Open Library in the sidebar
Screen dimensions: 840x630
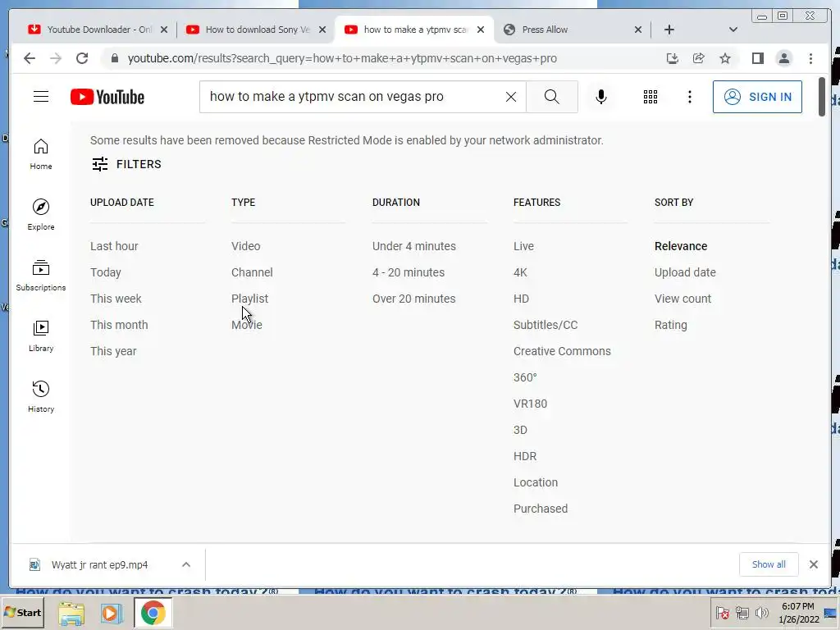click(x=41, y=336)
